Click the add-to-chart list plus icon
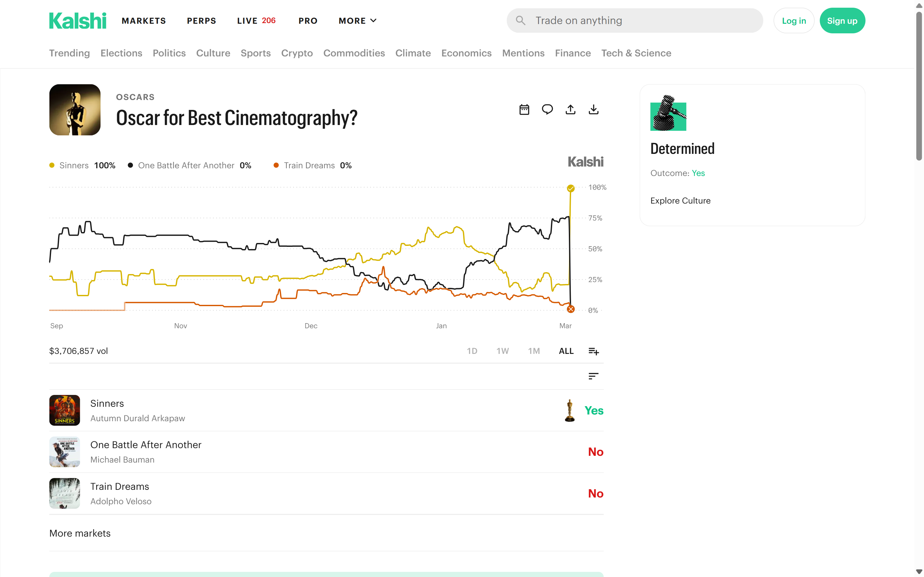The width and height of the screenshot is (924, 577). tap(593, 351)
